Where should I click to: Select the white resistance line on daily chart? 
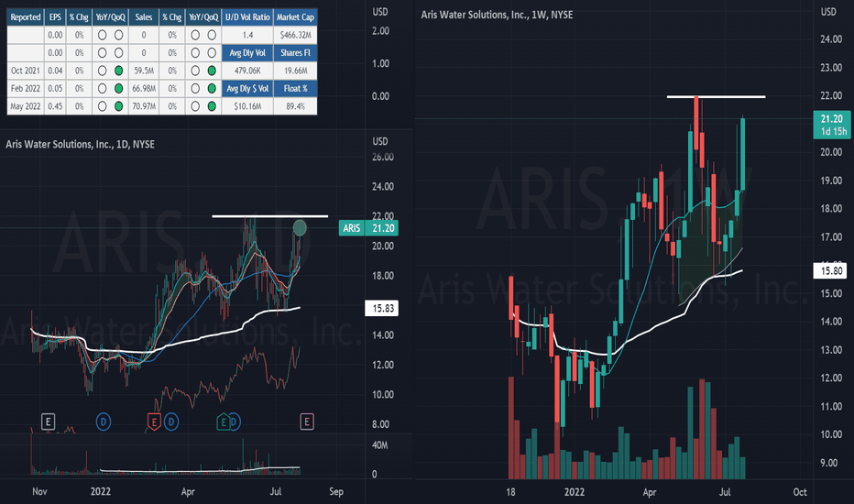pyautogui.click(x=270, y=216)
